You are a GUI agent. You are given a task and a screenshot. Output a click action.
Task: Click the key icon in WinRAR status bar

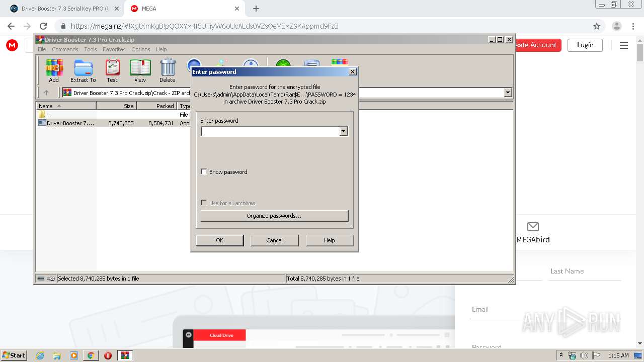(x=50, y=279)
